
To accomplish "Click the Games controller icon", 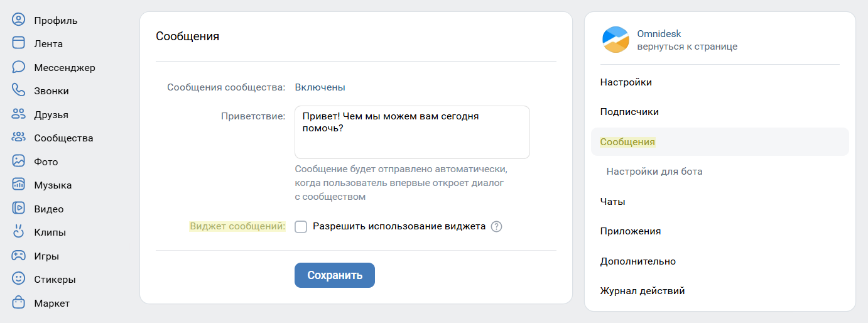I will coord(19,256).
